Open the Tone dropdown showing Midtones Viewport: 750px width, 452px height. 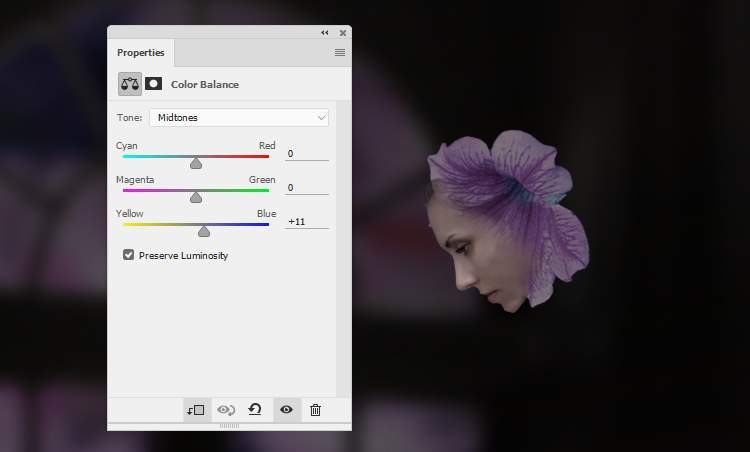(239, 118)
